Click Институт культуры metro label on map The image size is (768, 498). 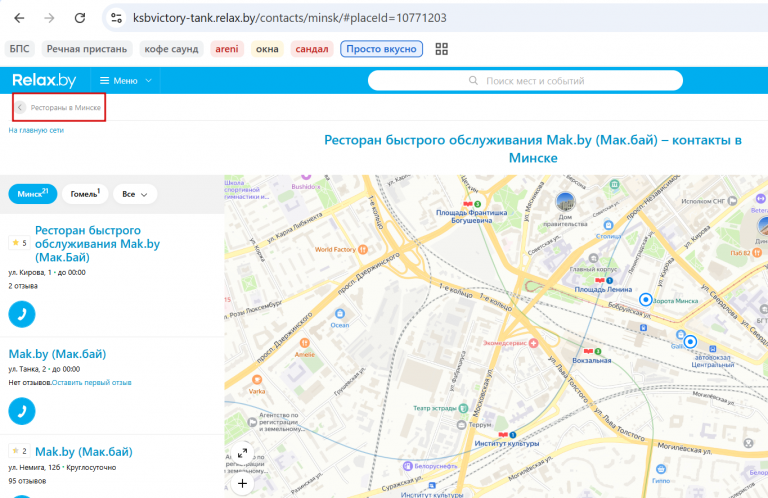coord(506,443)
